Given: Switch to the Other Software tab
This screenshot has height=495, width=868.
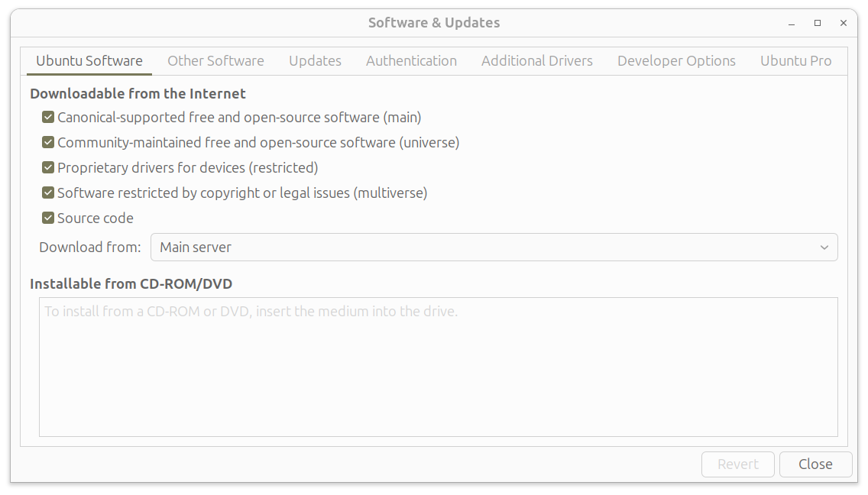Looking at the screenshot, I should [x=215, y=61].
